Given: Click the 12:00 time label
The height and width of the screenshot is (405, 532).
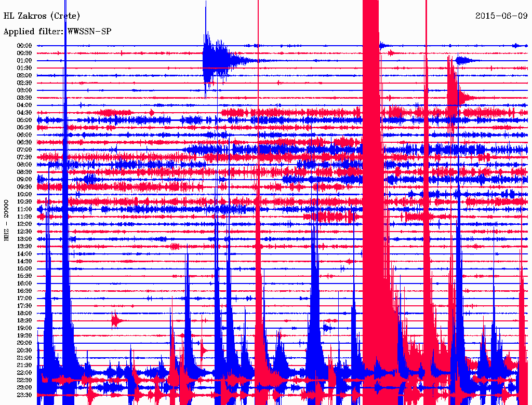Looking at the screenshot, I should pos(24,224).
